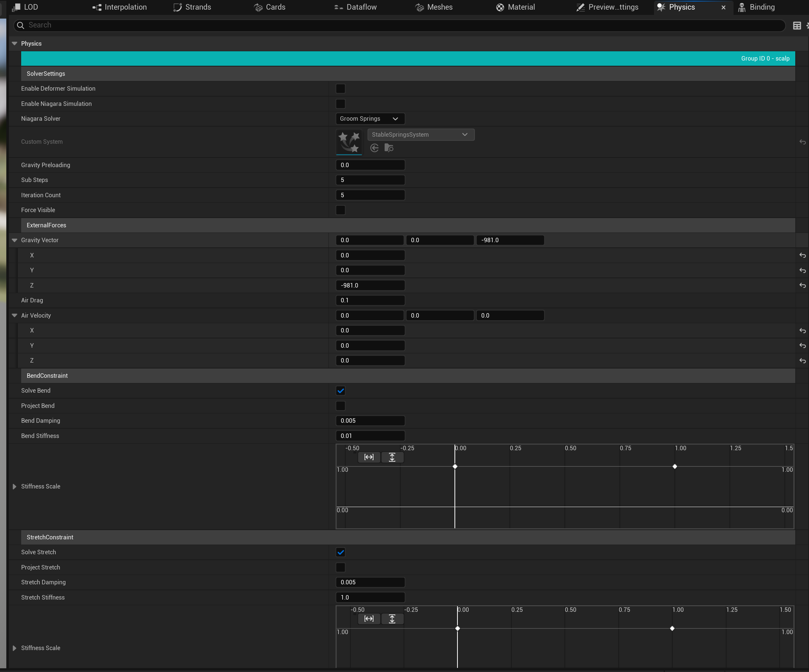Select the bend stiffness curve key at 1.00
Screen dimensions: 809x672
click(674, 466)
